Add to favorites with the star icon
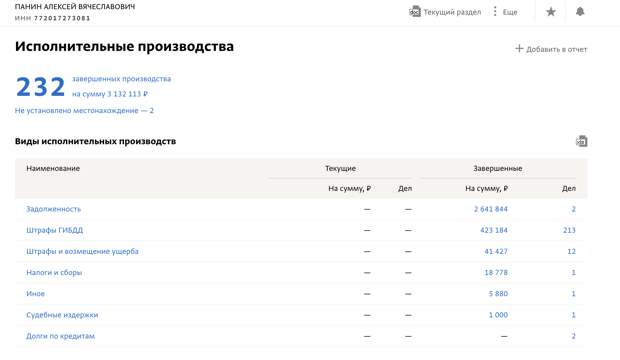 (551, 12)
